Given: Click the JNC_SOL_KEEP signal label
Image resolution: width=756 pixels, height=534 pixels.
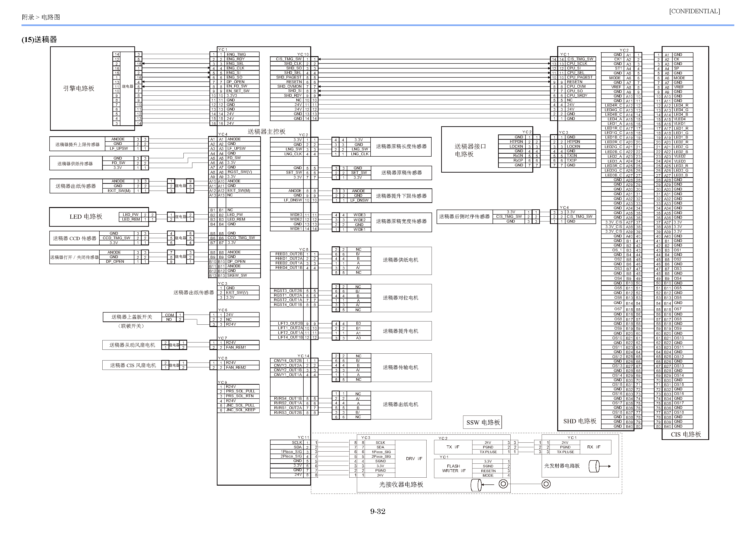Looking at the screenshot, I should point(240,410).
